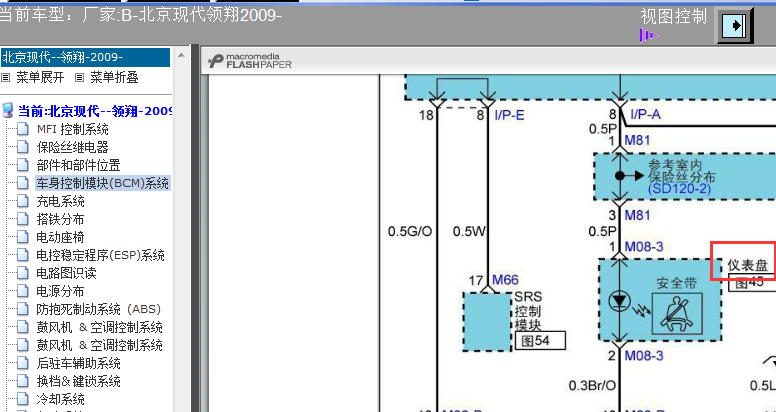Open 车身控制模块(BCM)系统 entry
776x412 pixels.
click(x=102, y=183)
